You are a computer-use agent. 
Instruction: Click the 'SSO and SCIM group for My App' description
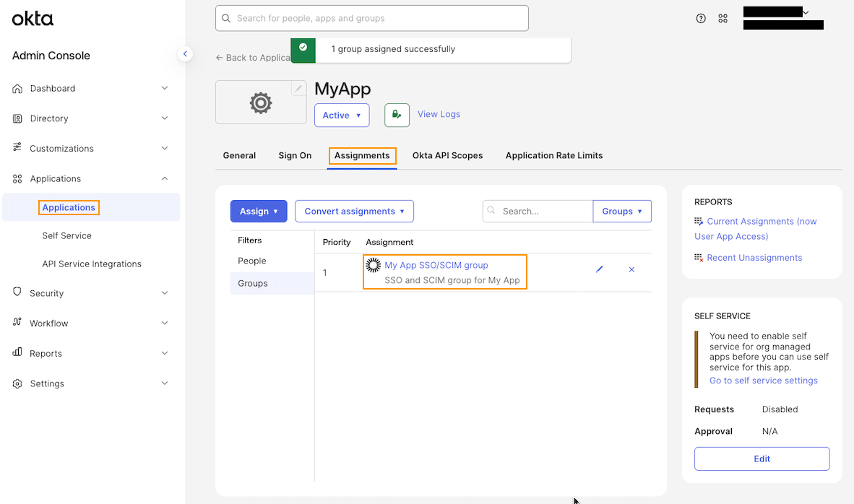point(452,280)
